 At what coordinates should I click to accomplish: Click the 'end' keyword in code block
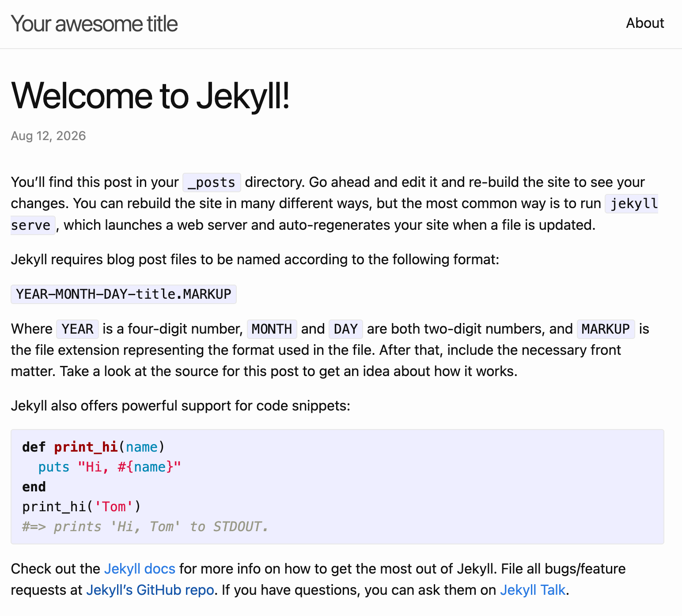34,487
